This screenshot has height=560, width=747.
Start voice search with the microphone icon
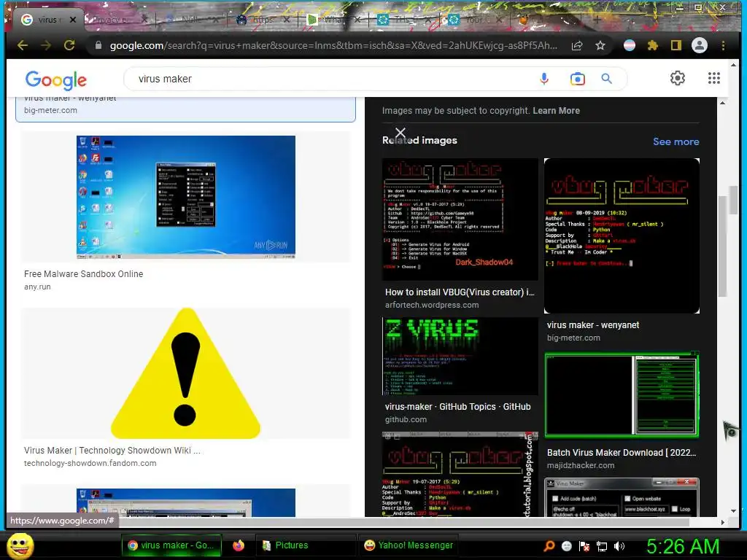coord(544,79)
